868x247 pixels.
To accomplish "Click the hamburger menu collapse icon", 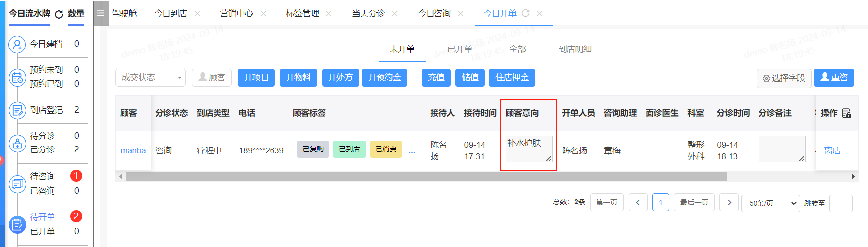I will (x=100, y=13).
